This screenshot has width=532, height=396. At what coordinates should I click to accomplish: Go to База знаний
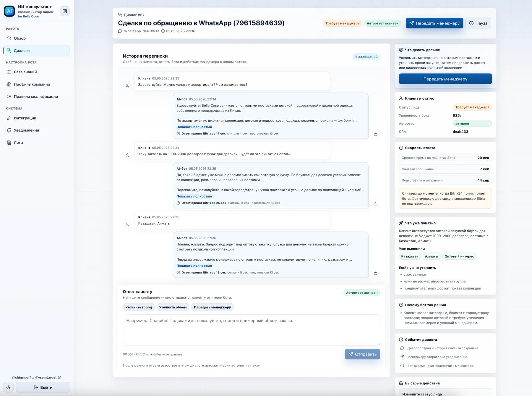pyautogui.click(x=36, y=72)
